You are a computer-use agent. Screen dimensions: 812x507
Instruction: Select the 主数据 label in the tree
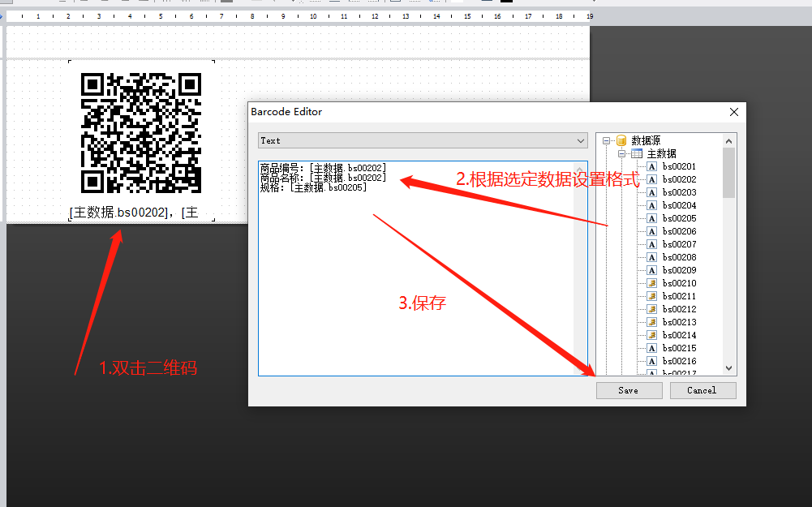click(661, 153)
